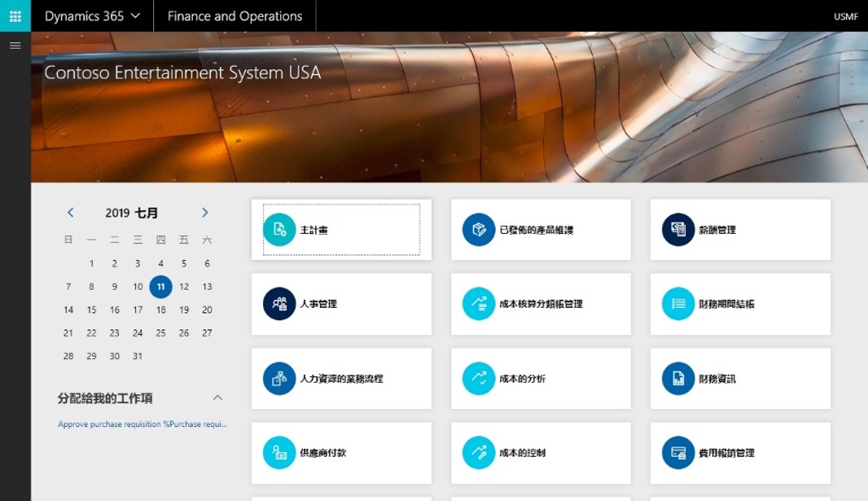Go to next month in calendar
The image size is (868, 501).
tap(205, 212)
